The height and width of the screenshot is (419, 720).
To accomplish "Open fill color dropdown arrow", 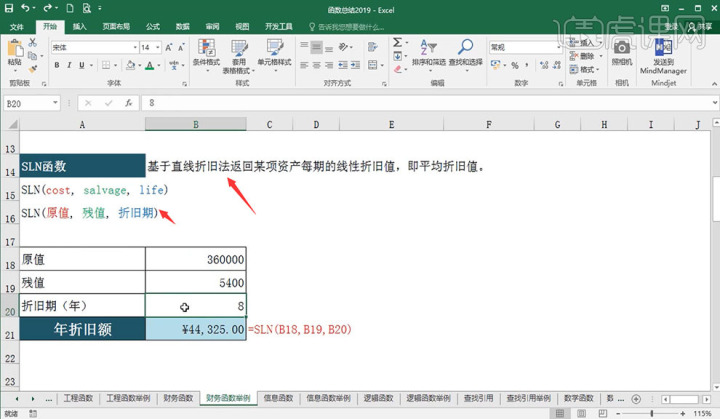I will tap(140, 66).
